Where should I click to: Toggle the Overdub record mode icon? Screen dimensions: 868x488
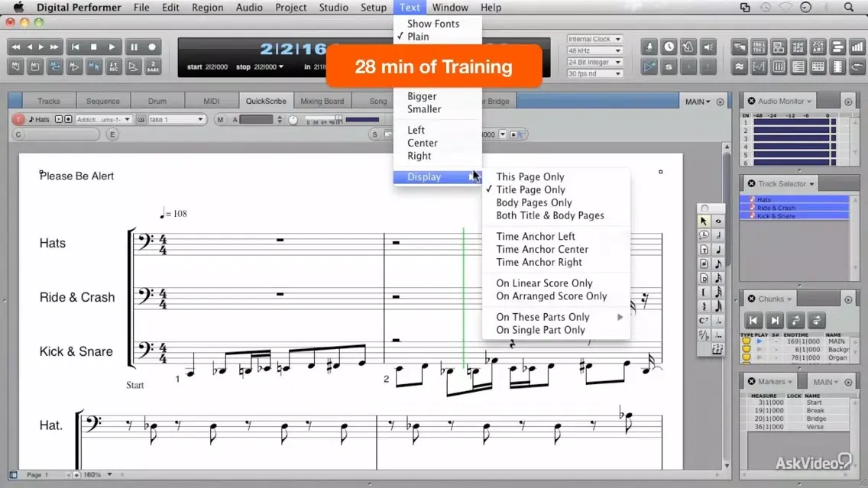pos(133,67)
